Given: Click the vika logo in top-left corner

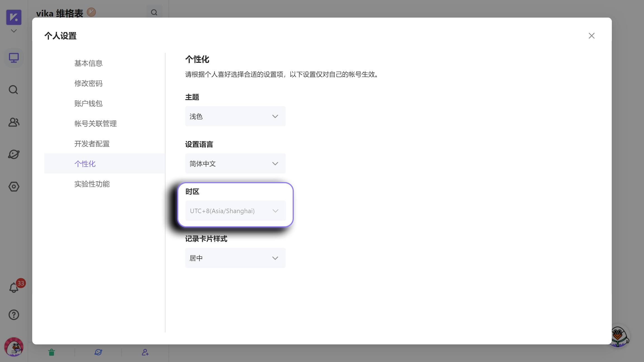Looking at the screenshot, I should coord(14,17).
